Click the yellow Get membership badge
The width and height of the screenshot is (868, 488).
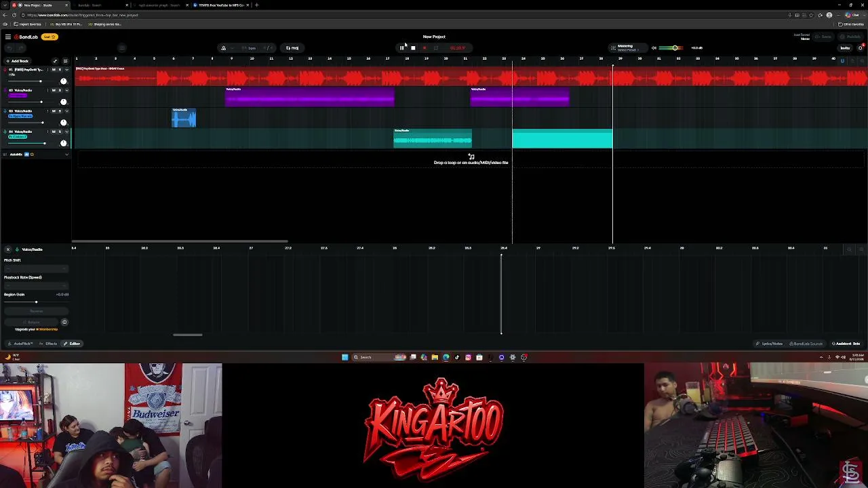point(50,37)
